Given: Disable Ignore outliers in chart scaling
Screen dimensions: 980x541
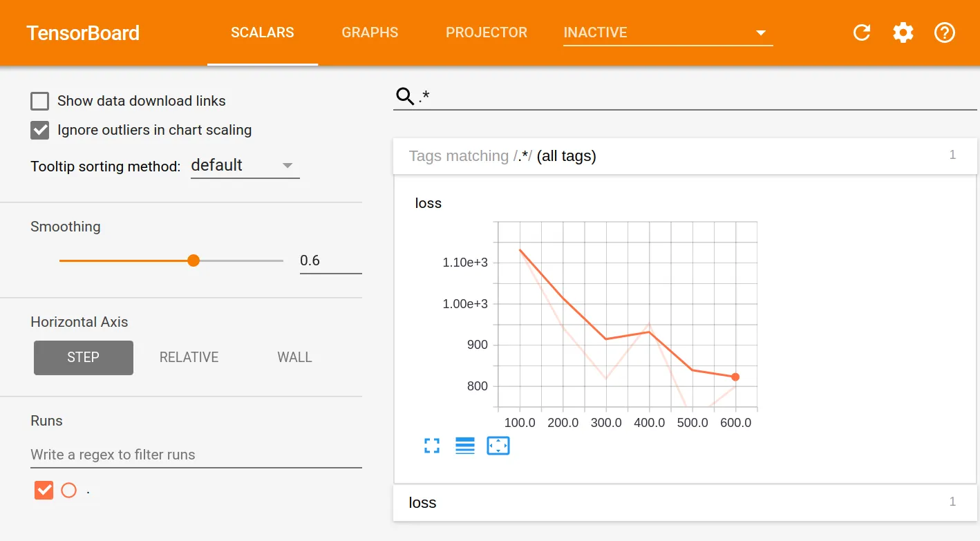Looking at the screenshot, I should 40,130.
